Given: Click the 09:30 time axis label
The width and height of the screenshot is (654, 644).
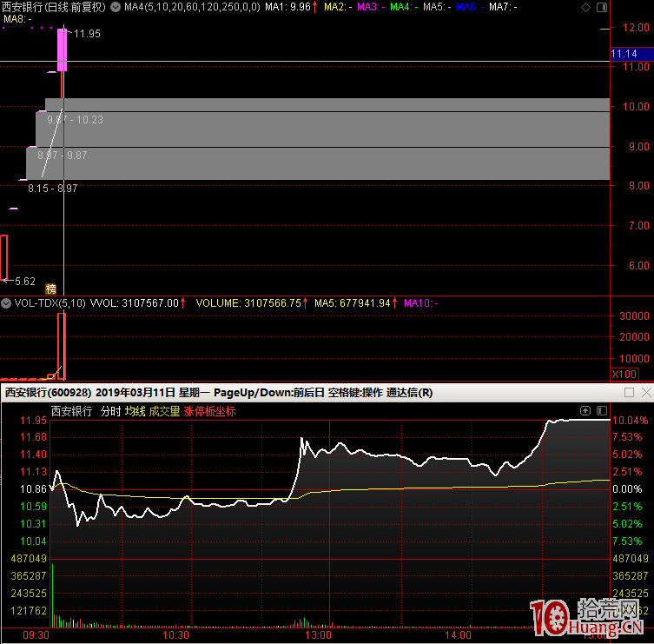Looking at the screenshot, I should (36, 634).
